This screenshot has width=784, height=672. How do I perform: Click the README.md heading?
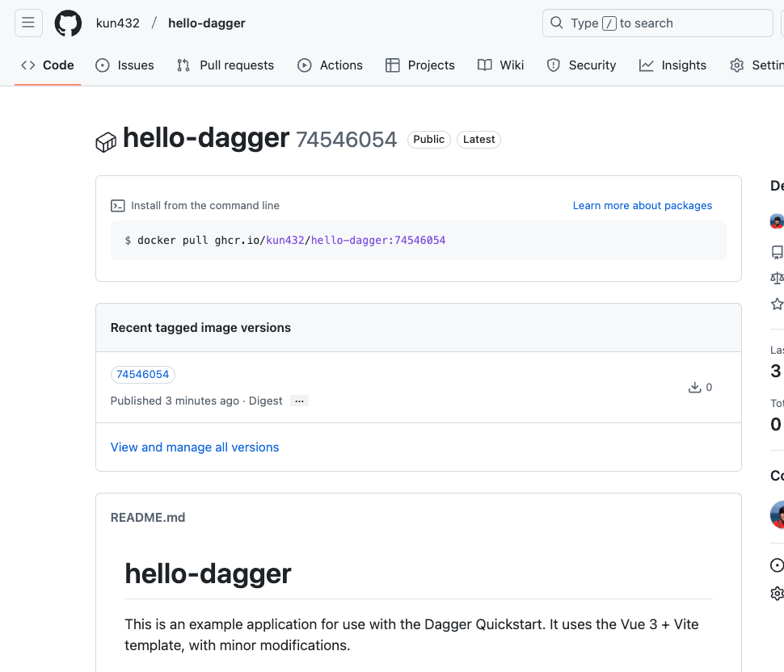click(x=148, y=518)
